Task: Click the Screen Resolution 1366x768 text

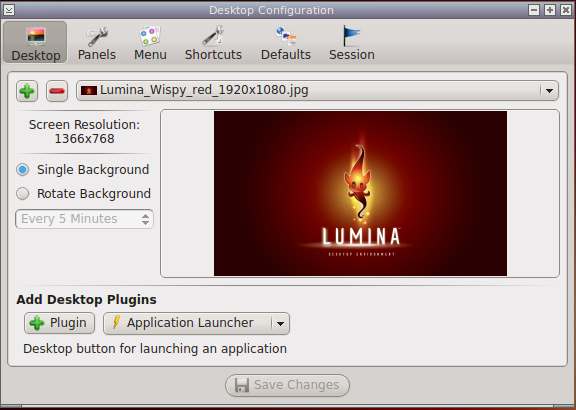Action: click(x=84, y=132)
